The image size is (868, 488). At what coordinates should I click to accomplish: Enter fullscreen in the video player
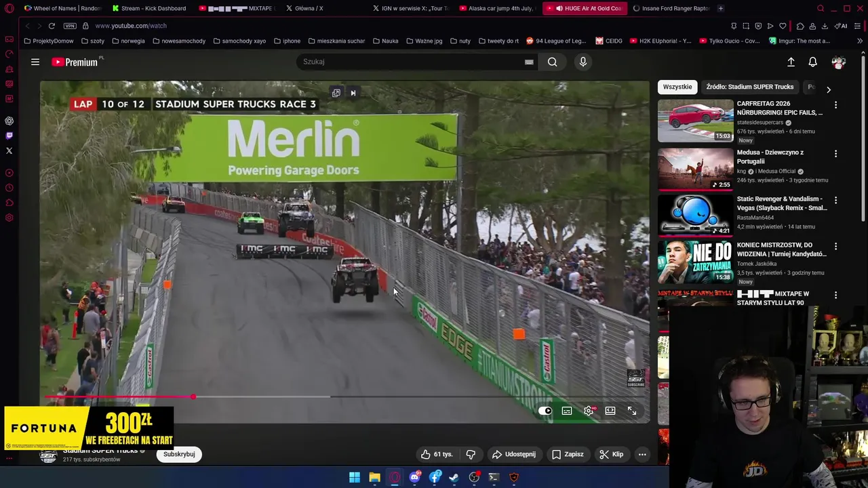(x=632, y=411)
